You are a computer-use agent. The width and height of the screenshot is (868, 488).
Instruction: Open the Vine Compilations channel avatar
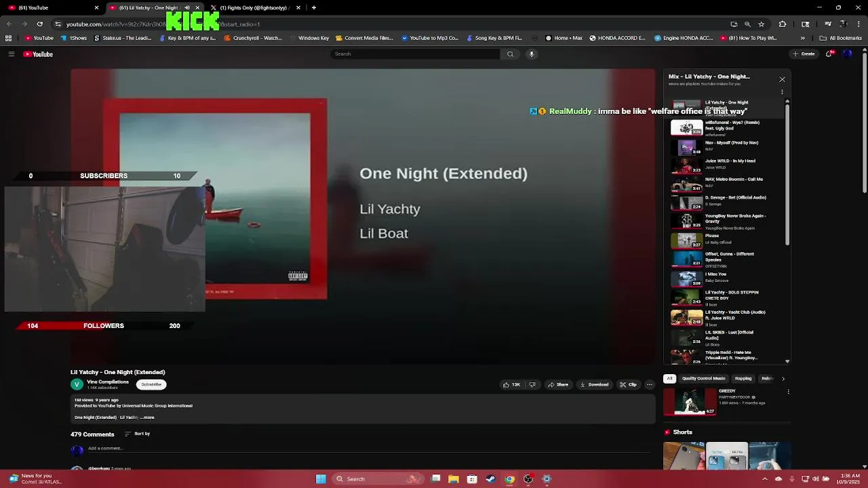(77, 384)
